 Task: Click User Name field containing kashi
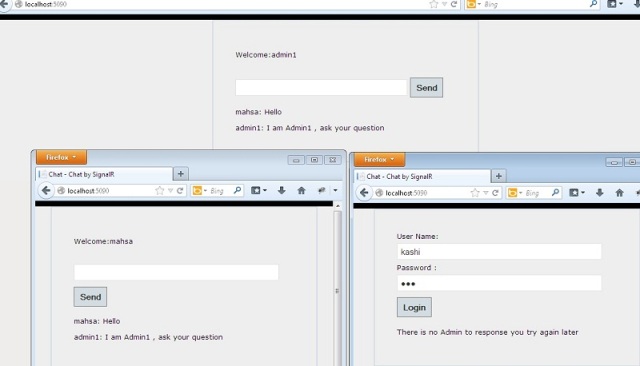coord(499,252)
